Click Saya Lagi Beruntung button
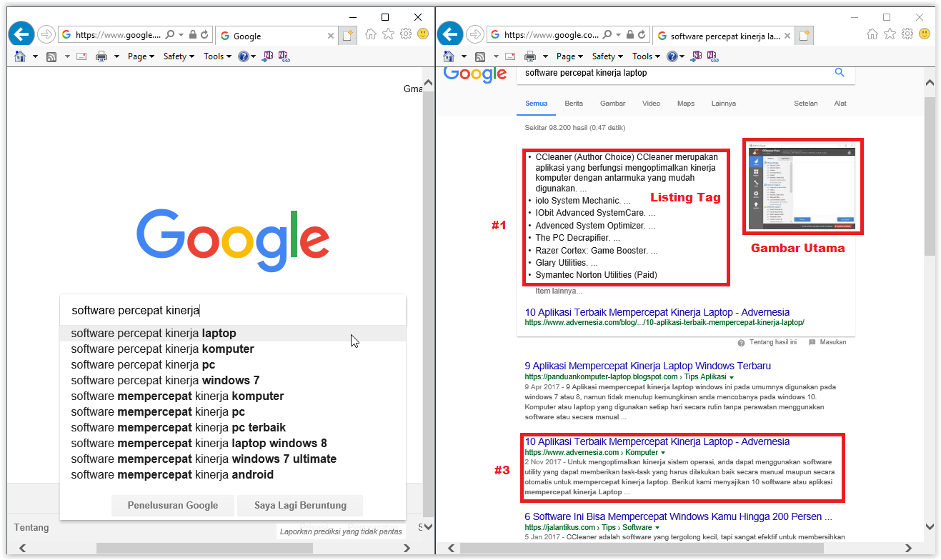This screenshot has height=560, width=941. click(x=300, y=505)
